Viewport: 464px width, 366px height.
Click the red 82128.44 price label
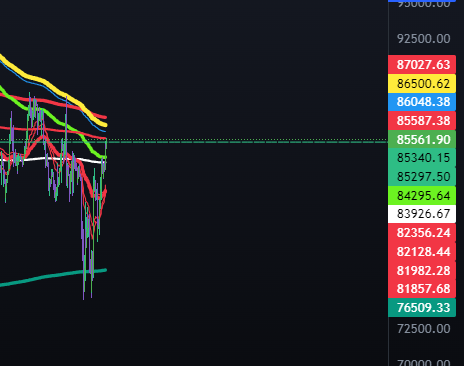tap(422, 251)
